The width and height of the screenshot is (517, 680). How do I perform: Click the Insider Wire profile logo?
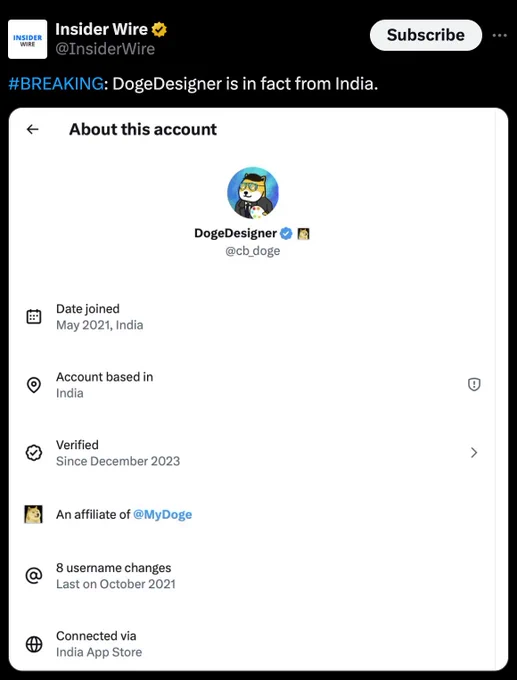[27, 39]
